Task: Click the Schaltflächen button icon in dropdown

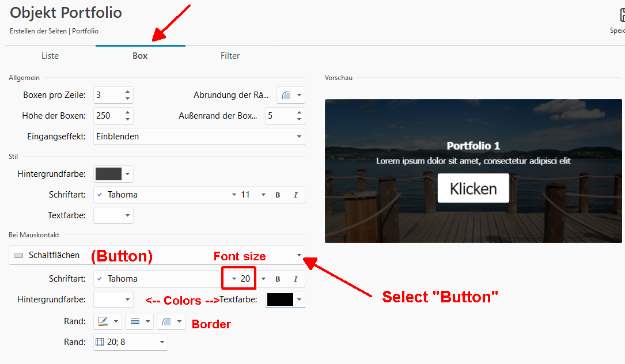Action: tap(18, 255)
